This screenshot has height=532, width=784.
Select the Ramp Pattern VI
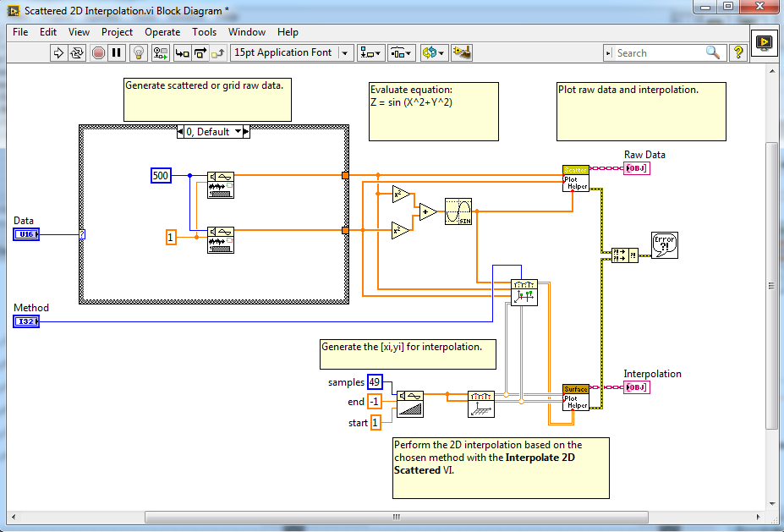pyautogui.click(x=410, y=404)
